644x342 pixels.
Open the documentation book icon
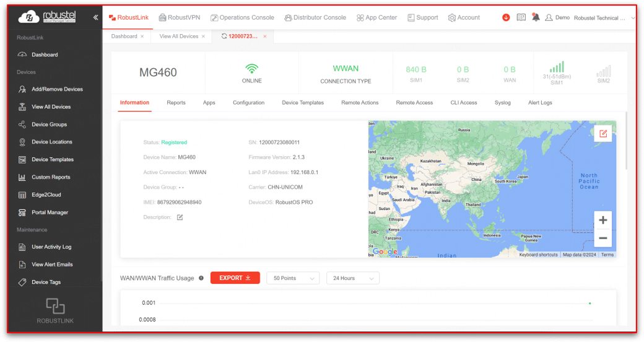click(x=521, y=17)
